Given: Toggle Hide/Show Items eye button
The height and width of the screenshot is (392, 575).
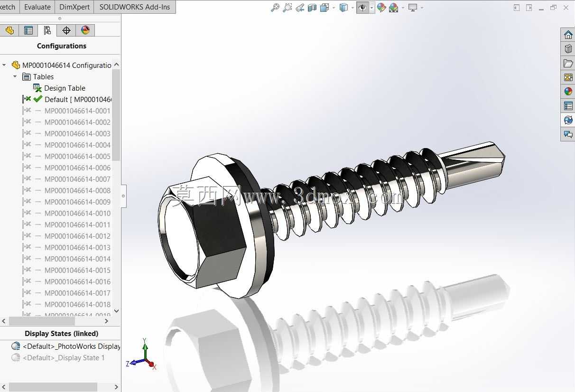Looking at the screenshot, I should [x=363, y=8].
